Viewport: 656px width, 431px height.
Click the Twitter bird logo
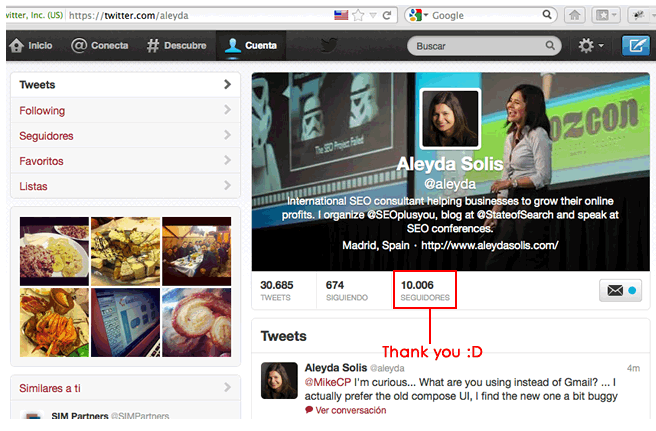click(329, 45)
